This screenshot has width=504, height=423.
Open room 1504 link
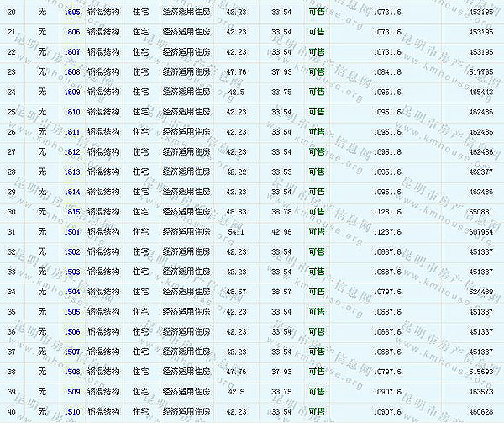click(x=72, y=292)
